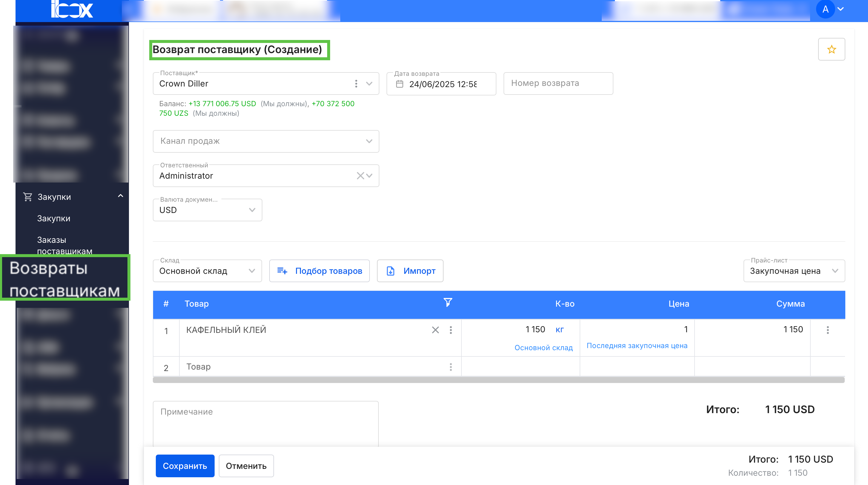
Task: Open Закупки submenu item
Action: pyautogui.click(x=53, y=218)
